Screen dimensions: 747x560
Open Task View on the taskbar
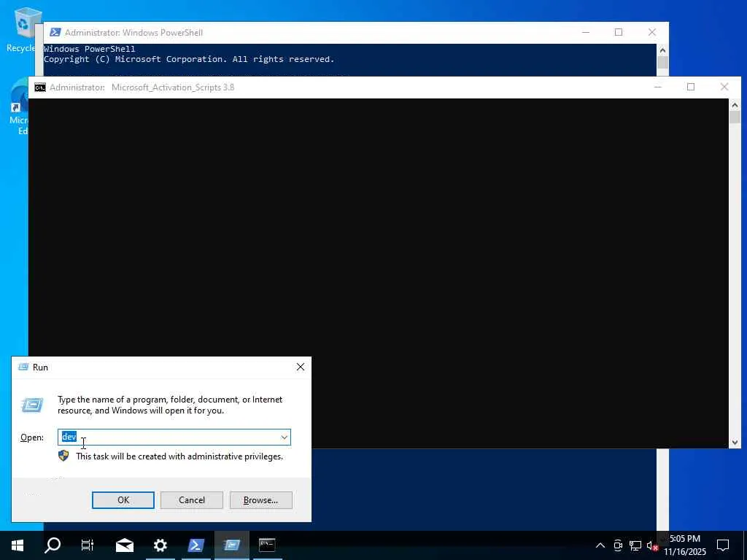[88, 545]
